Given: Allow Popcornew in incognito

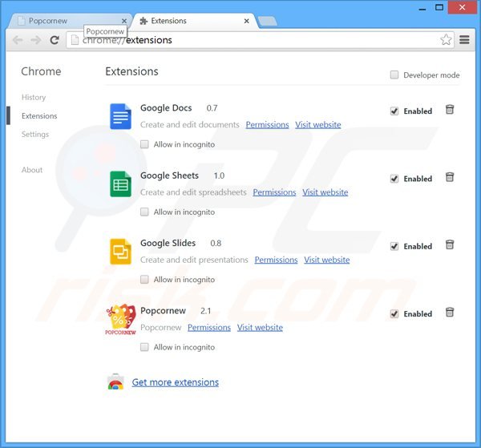Looking at the screenshot, I should coord(144,347).
